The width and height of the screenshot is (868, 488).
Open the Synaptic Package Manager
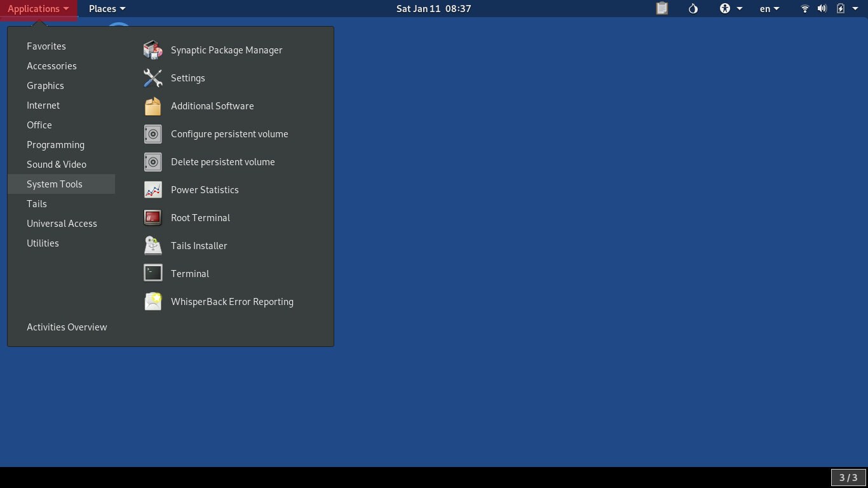point(226,50)
